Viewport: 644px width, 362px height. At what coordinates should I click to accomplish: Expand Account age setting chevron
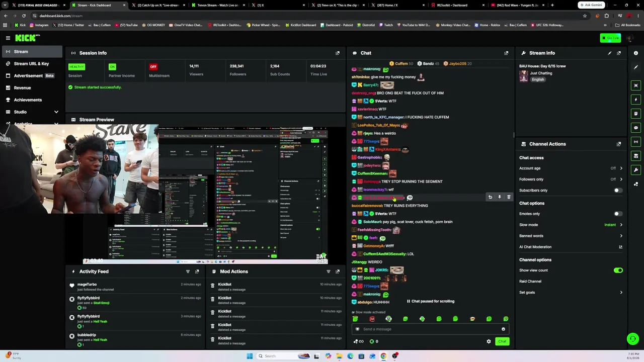pyautogui.click(x=621, y=168)
